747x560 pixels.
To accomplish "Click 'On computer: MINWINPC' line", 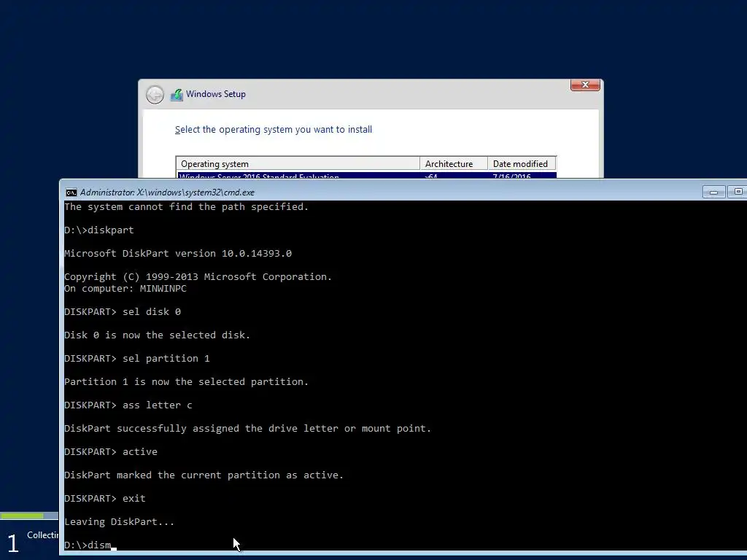I will [x=125, y=289].
